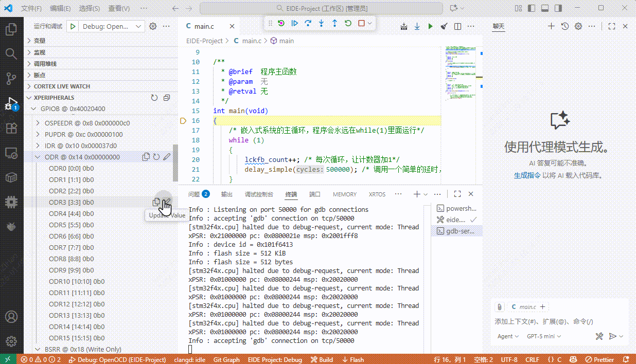
Task: Click Update Value pencil for ODR3
Action: (x=167, y=202)
